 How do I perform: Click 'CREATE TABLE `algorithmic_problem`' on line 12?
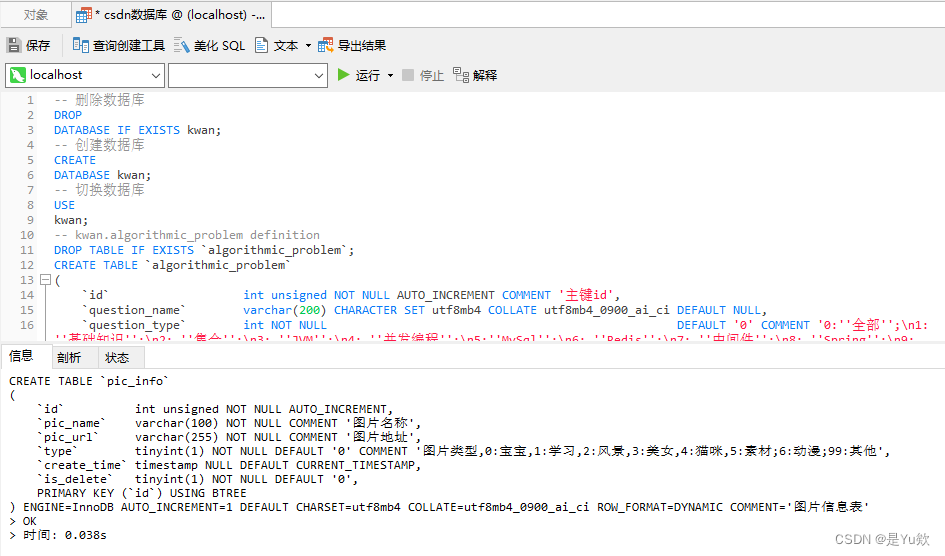[x=172, y=265]
